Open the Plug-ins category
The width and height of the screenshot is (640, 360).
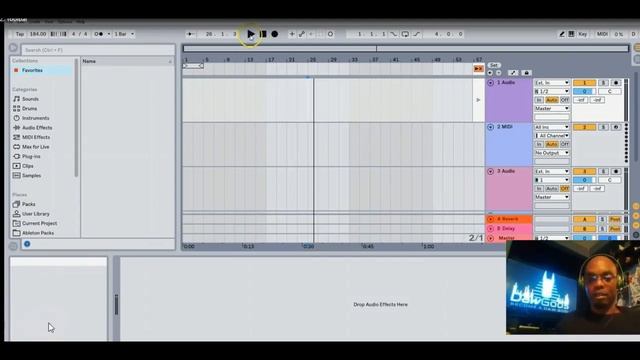coord(31,156)
